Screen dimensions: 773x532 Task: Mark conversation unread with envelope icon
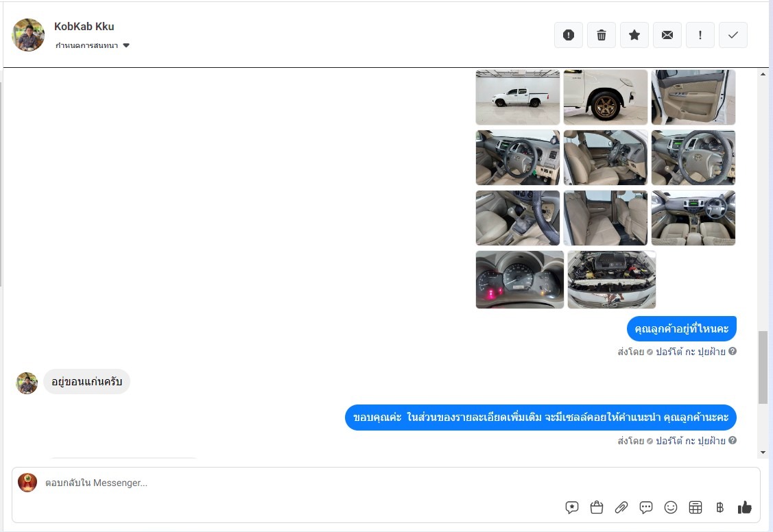coord(667,35)
